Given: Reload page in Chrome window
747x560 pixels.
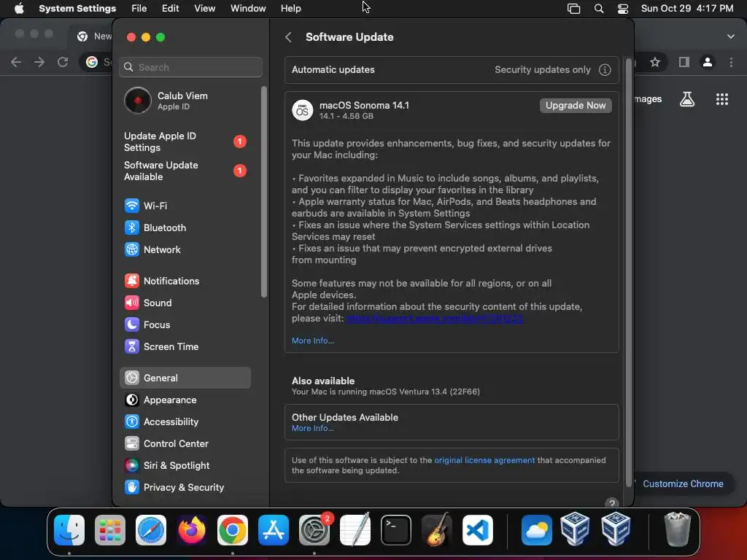Looking at the screenshot, I should 63,62.
